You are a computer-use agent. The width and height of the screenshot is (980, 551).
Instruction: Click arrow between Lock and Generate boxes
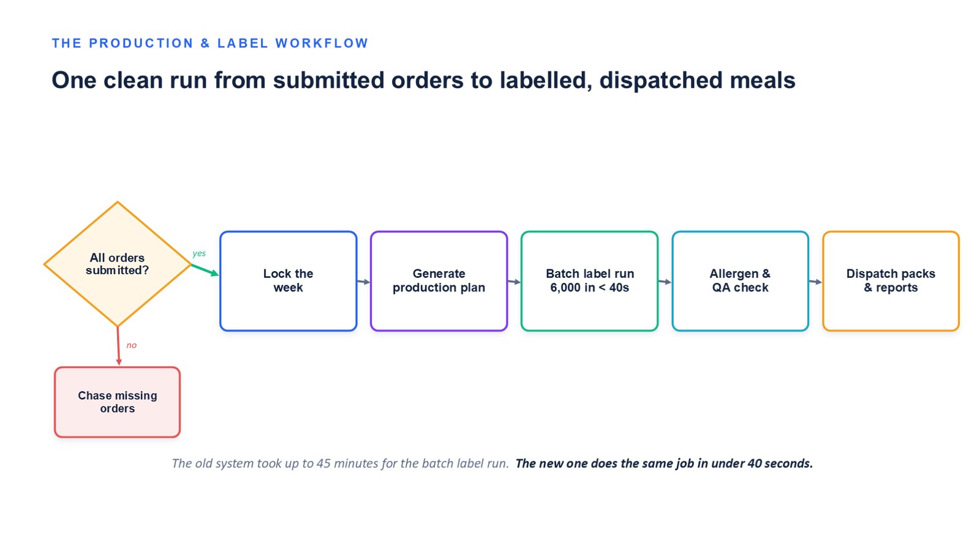364,282
